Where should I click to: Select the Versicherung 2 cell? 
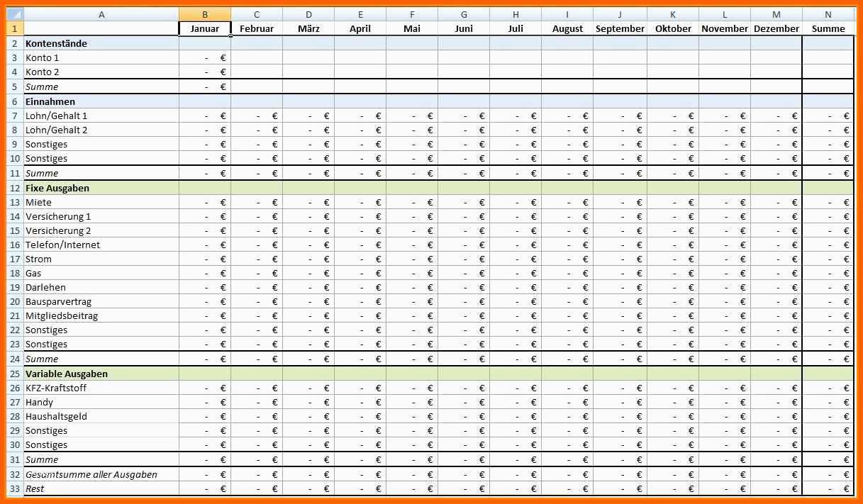pos(101,230)
